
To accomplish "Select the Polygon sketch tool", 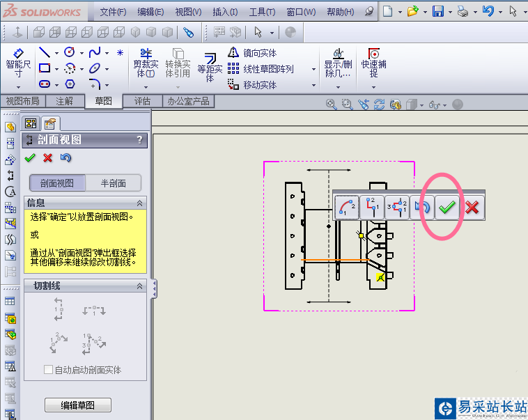I will [x=70, y=84].
